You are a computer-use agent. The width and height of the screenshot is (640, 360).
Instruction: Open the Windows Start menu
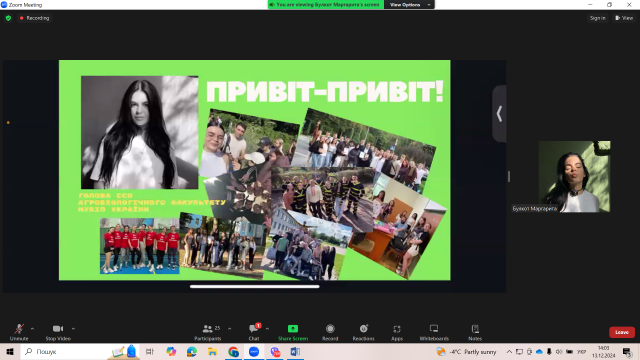[x=10, y=351]
